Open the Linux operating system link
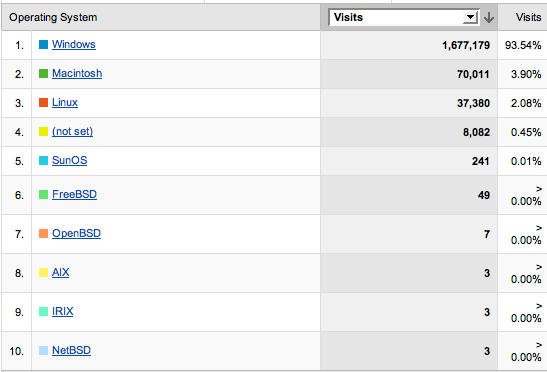The image size is (547, 372). 65,102
